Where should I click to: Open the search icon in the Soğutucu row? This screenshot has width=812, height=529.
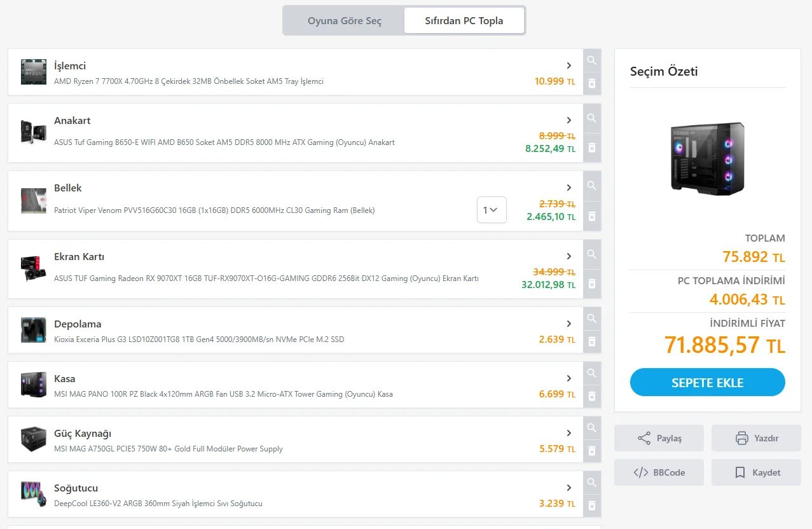[592, 483]
